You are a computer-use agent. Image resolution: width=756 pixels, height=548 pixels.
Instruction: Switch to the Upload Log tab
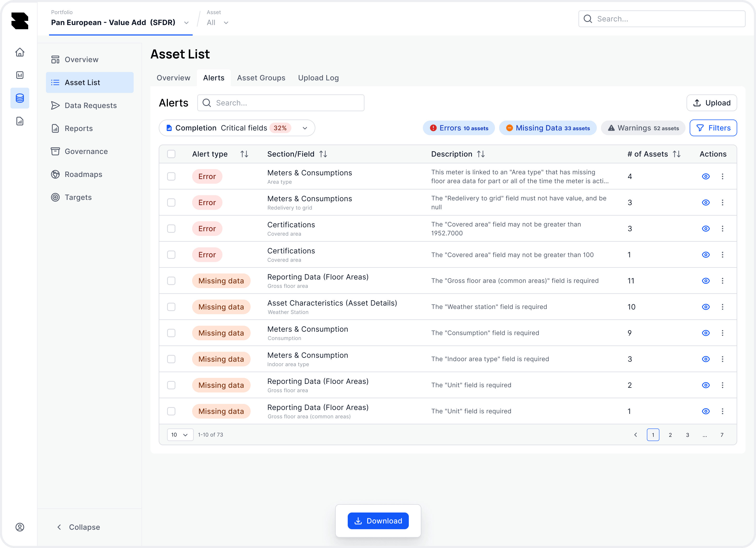point(318,78)
